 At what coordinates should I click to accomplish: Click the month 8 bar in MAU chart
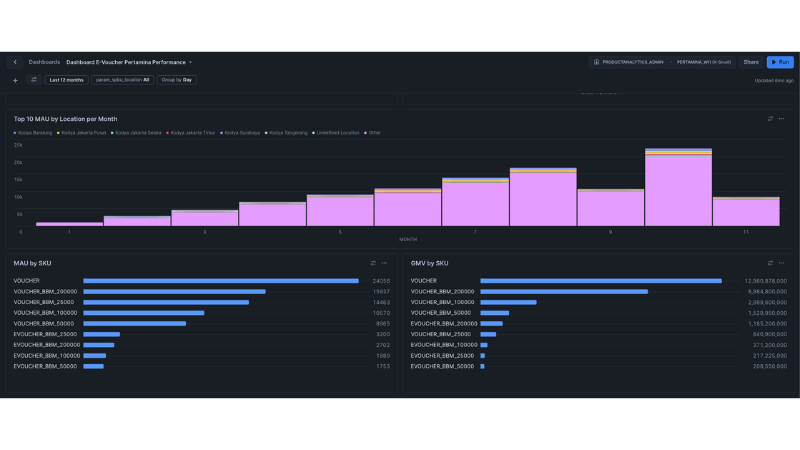pyautogui.click(x=543, y=197)
